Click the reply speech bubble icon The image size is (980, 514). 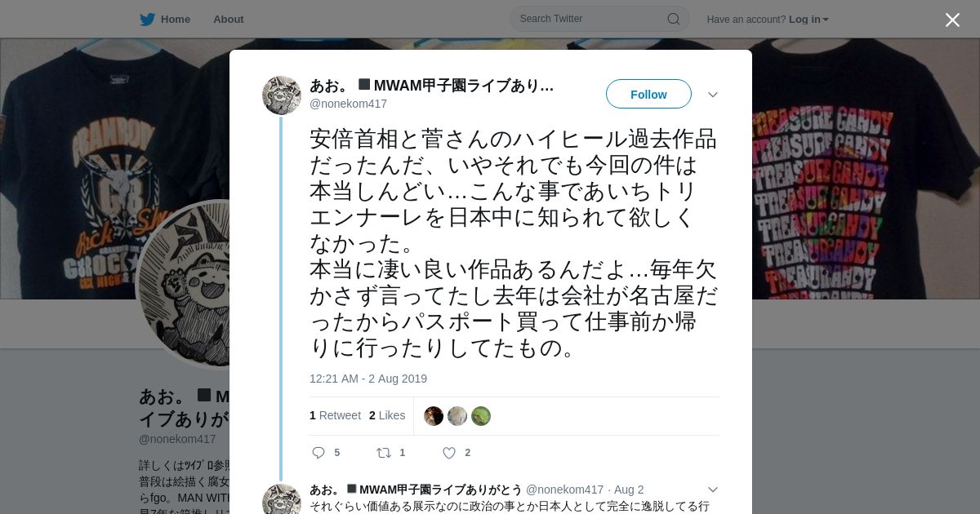click(x=318, y=453)
